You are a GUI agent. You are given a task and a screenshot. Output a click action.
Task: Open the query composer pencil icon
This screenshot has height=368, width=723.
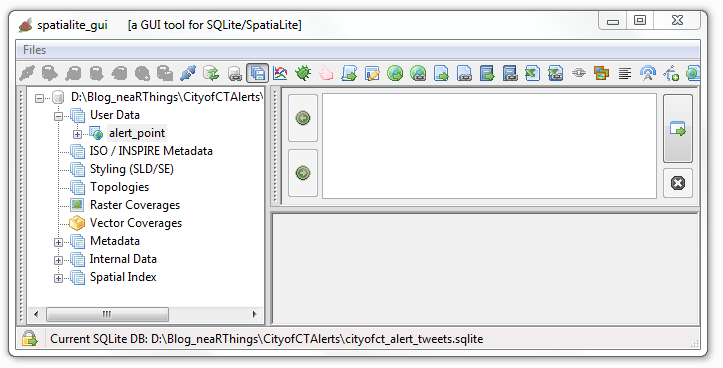(x=372, y=73)
